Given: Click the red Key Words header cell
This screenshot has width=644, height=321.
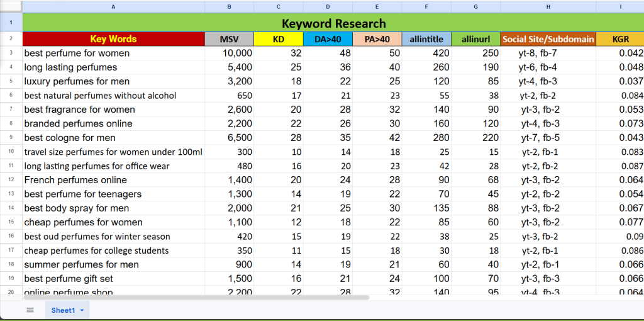Looking at the screenshot, I should 113,39.
